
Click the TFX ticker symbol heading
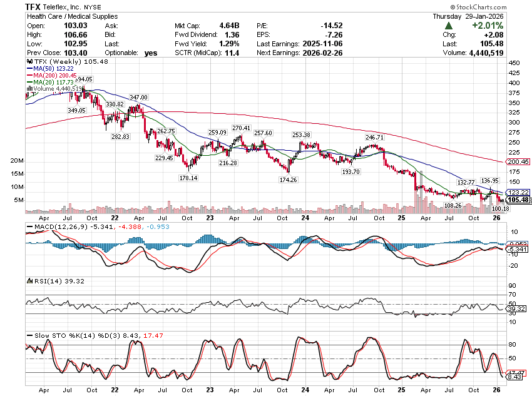[x=34, y=6]
